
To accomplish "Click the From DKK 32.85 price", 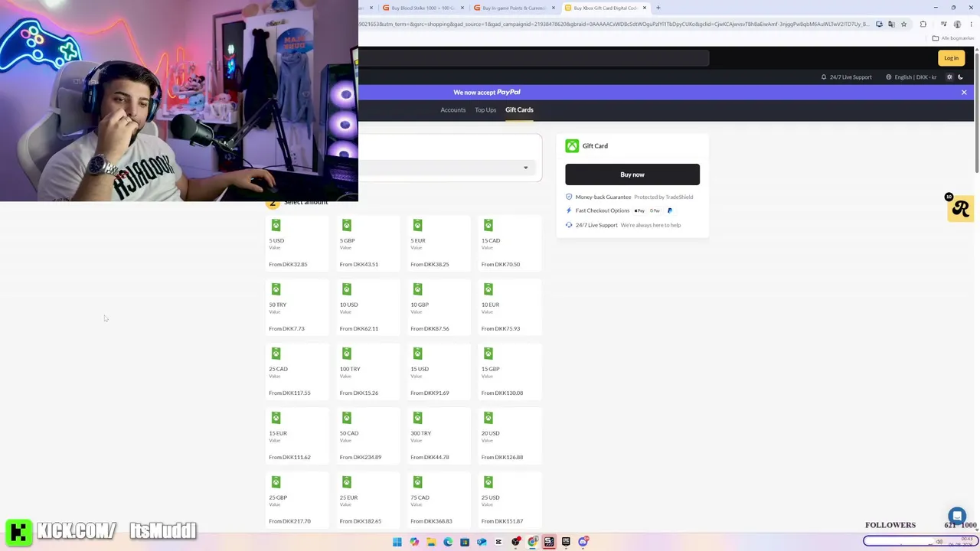I will pyautogui.click(x=288, y=265).
